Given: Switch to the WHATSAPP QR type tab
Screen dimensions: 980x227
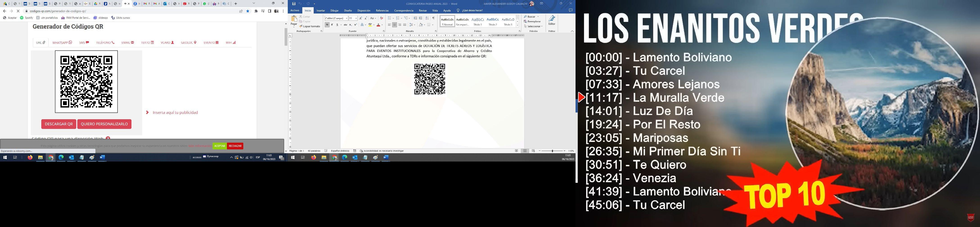Looking at the screenshot, I should pos(62,43).
